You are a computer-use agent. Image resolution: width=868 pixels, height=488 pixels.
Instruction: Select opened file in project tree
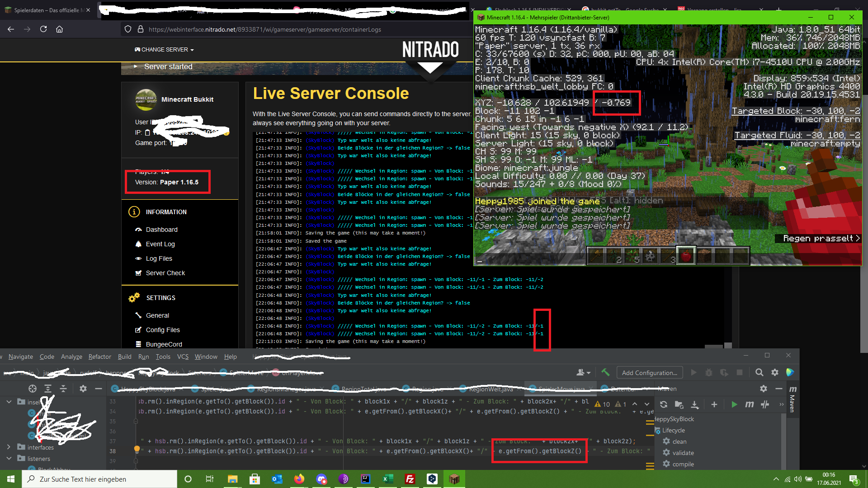(x=33, y=389)
